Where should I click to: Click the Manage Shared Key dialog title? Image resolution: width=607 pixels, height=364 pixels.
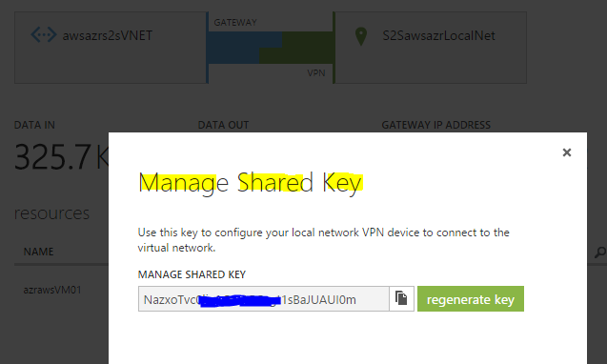tap(251, 183)
